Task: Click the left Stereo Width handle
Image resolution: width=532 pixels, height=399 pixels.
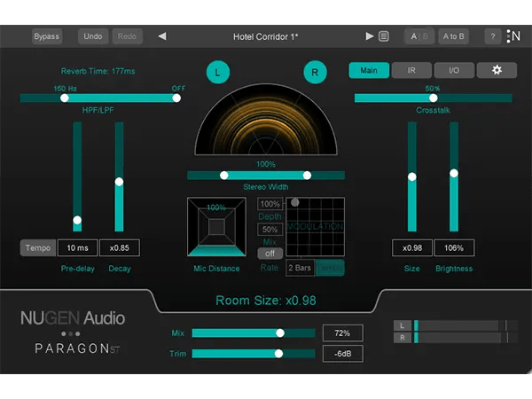Action: click(x=224, y=176)
